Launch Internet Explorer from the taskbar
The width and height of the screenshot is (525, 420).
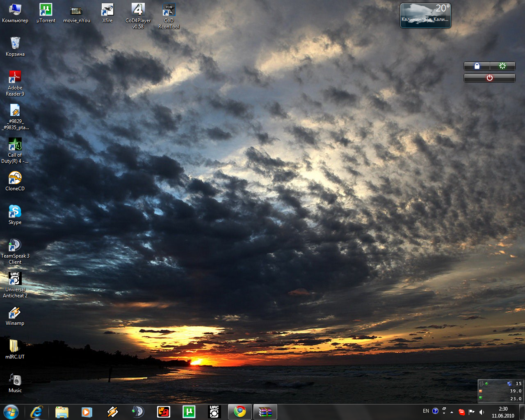[x=37, y=412]
